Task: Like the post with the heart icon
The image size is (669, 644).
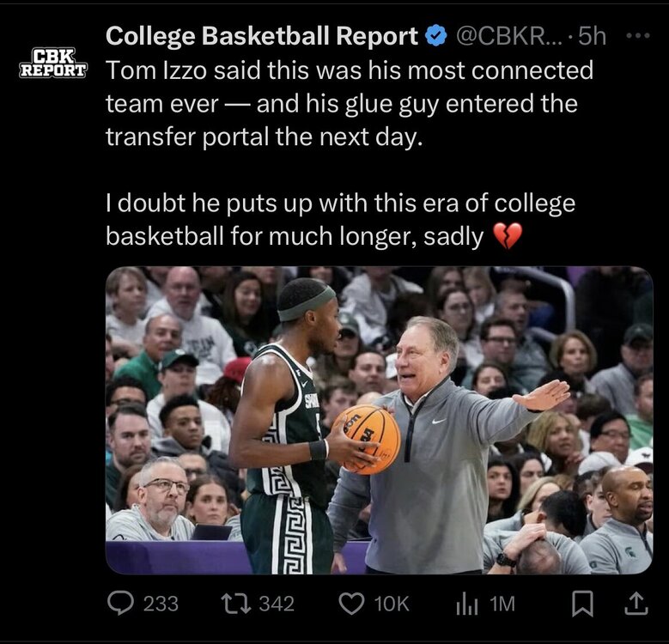Action: [351, 603]
